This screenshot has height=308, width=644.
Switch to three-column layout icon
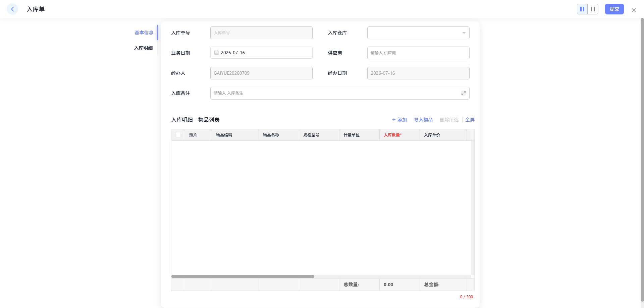pyautogui.click(x=593, y=9)
